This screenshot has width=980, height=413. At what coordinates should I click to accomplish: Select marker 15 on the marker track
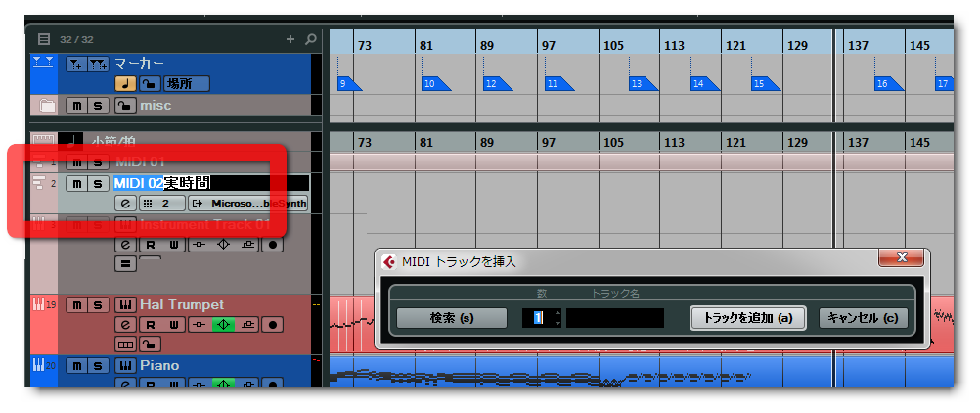pyautogui.click(x=766, y=84)
